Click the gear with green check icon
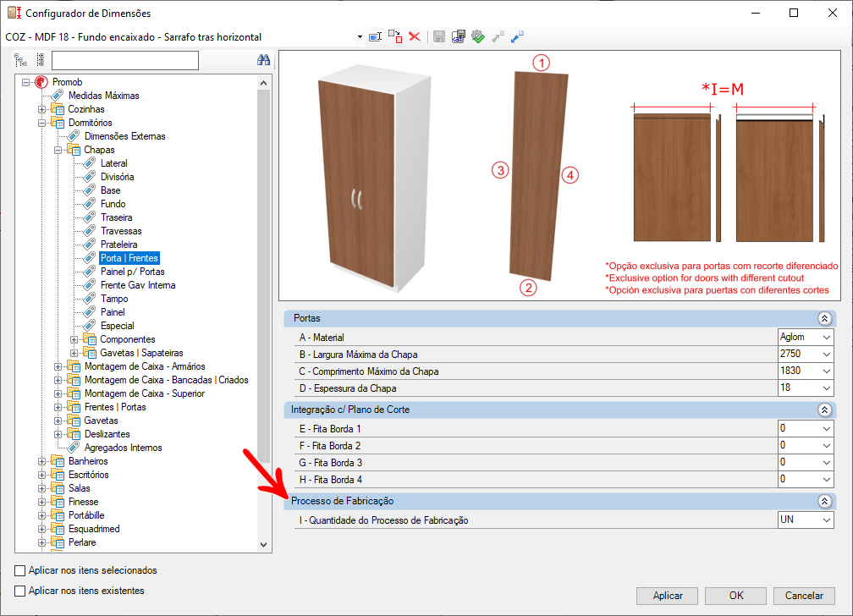The height and width of the screenshot is (616, 853). click(x=478, y=36)
